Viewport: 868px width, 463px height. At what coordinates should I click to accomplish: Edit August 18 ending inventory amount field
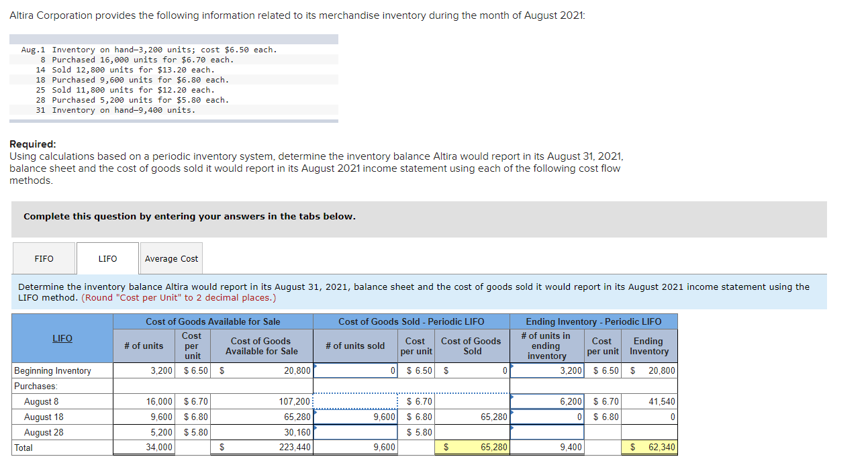click(x=649, y=417)
